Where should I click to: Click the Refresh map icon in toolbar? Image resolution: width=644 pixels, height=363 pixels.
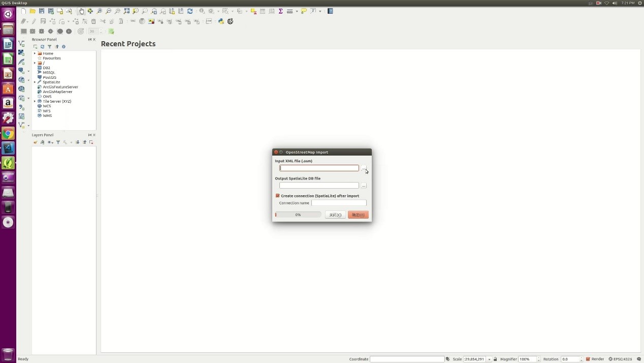(190, 11)
